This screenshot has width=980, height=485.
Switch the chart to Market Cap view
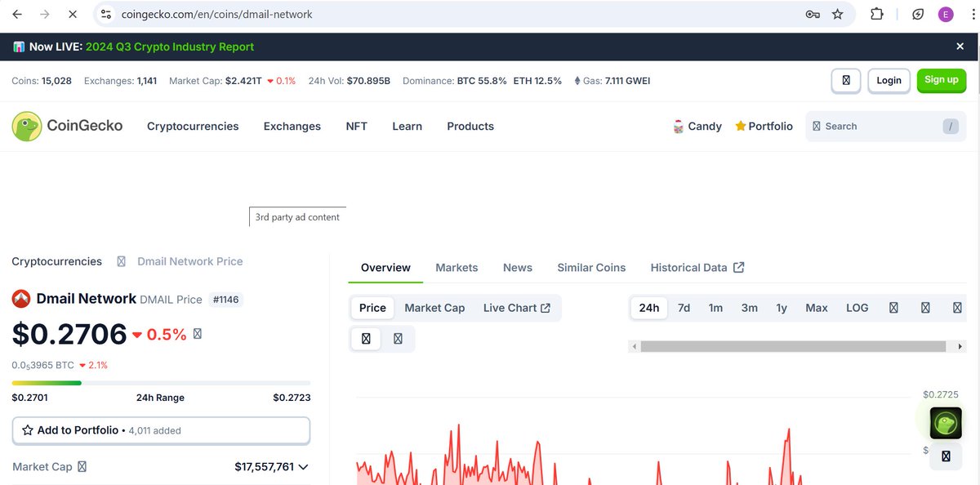coord(434,308)
